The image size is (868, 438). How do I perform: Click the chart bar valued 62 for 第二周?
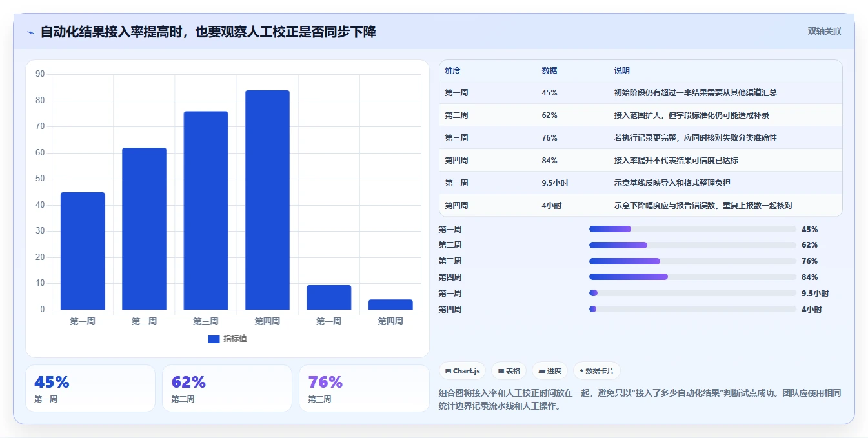tap(144, 229)
